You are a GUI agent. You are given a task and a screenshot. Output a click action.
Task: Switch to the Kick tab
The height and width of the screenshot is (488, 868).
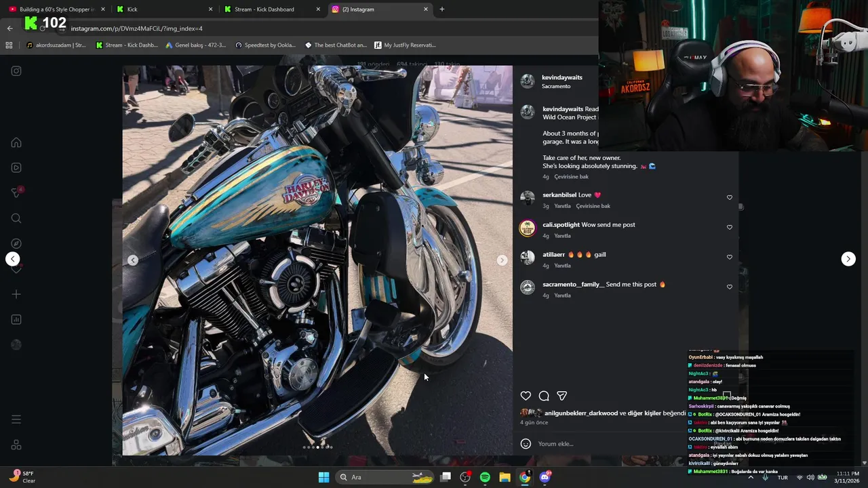pos(164,9)
